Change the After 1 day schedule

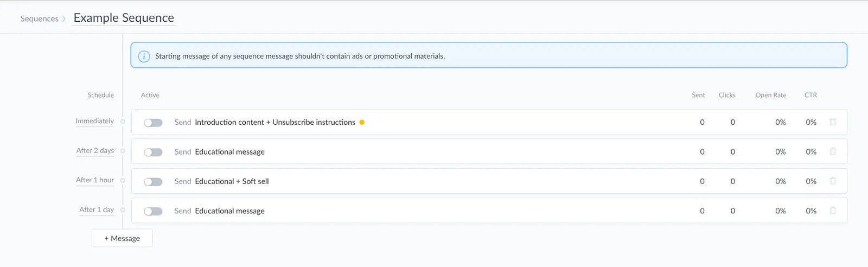tap(97, 209)
